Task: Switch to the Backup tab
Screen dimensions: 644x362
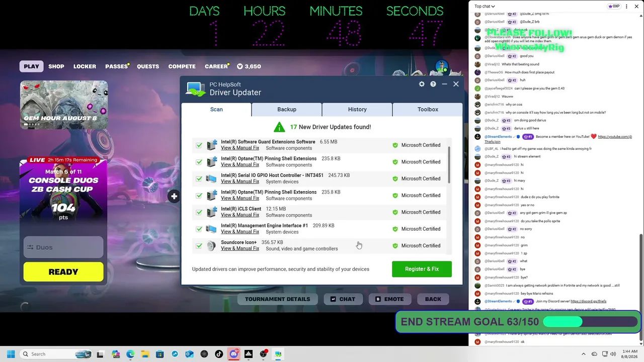Action: click(x=287, y=109)
